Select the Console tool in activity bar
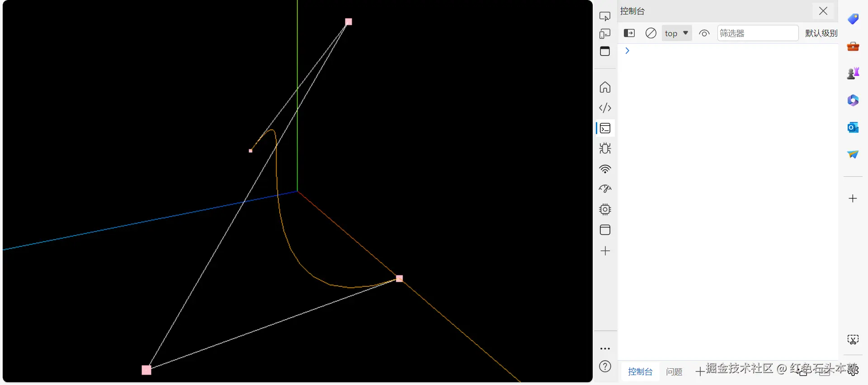 tap(605, 128)
